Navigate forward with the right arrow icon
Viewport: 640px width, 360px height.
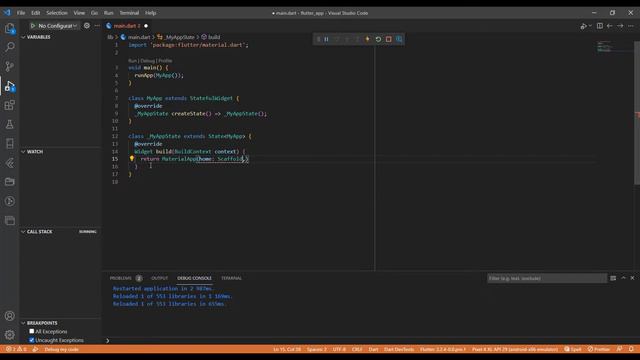620,26
